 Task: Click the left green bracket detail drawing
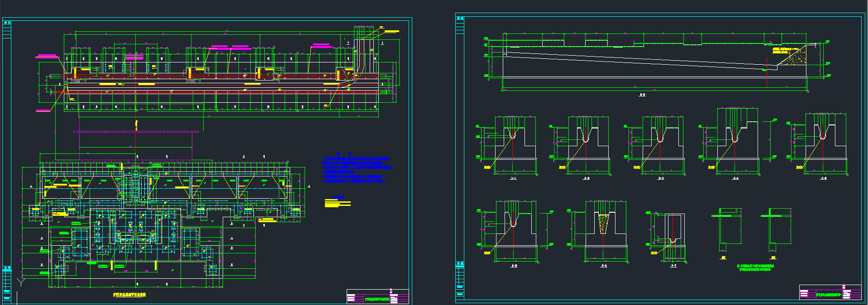(729, 229)
